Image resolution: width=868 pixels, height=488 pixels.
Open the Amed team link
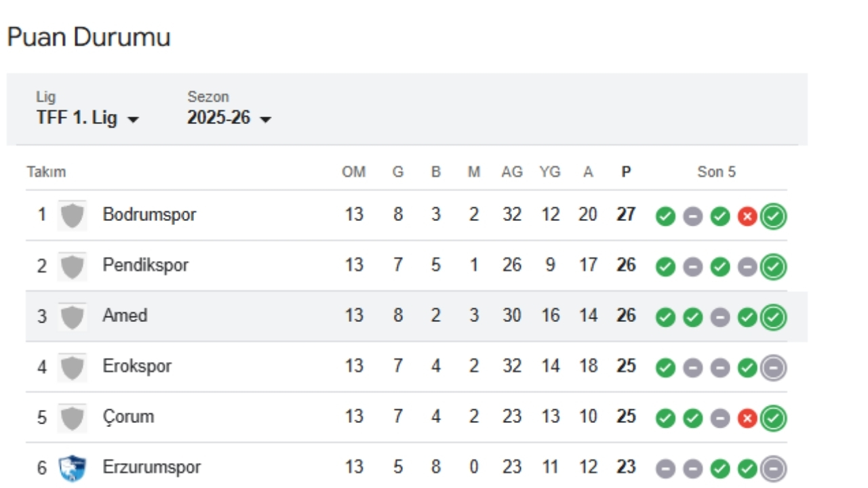(125, 316)
